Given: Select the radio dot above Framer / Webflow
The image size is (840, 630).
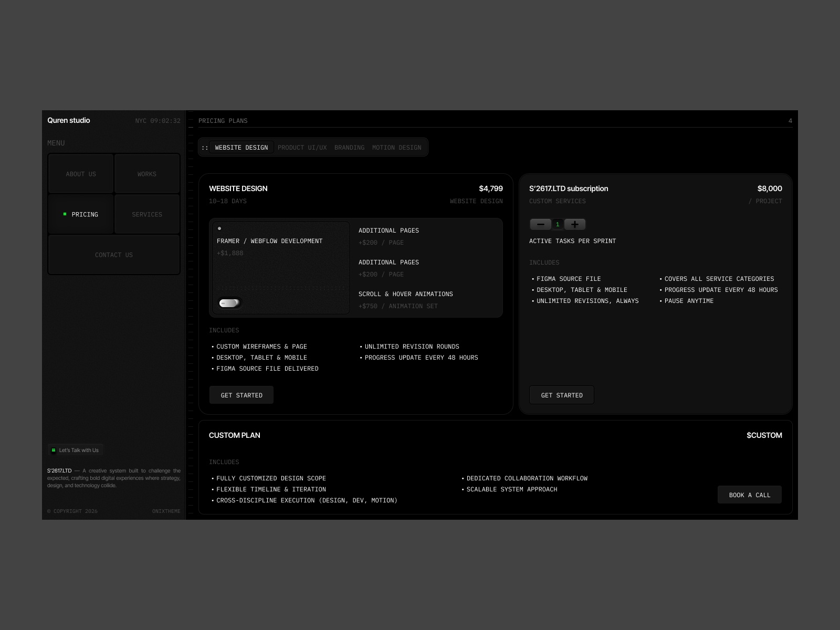Looking at the screenshot, I should coord(219,228).
